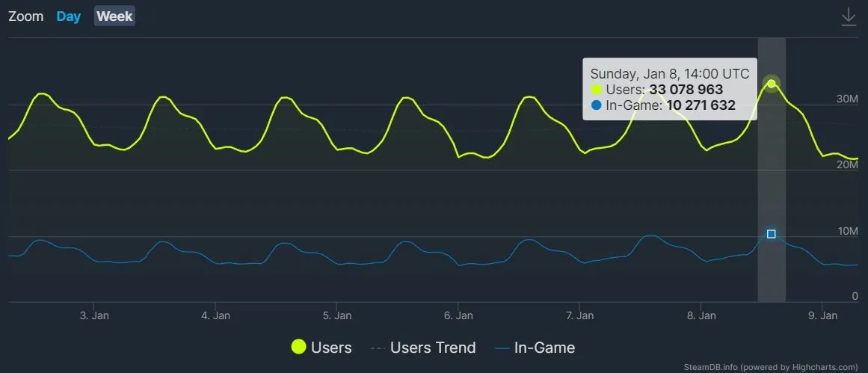Click the In-Game square data marker
Screen dimensions: 868x373
click(772, 234)
